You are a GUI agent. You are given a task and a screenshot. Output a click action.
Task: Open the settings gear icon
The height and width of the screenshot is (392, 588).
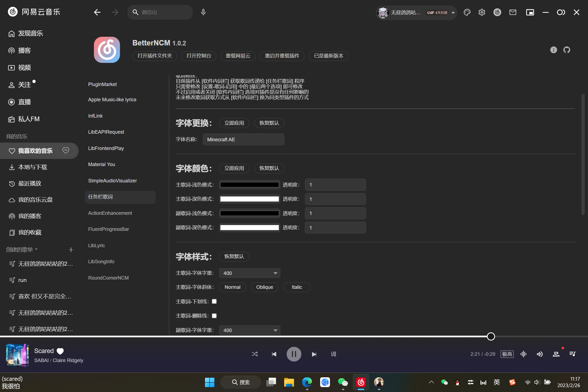(x=482, y=12)
